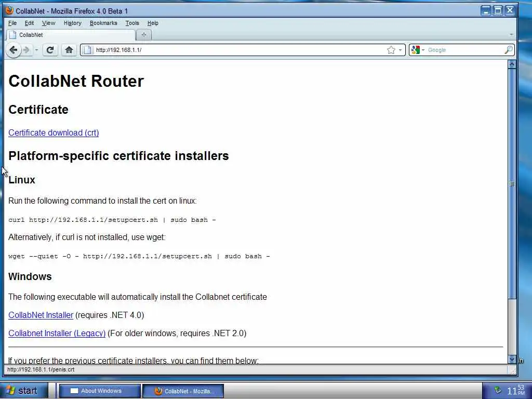Click the scrollbar up arrow
532x399 pixels.
click(x=512, y=64)
